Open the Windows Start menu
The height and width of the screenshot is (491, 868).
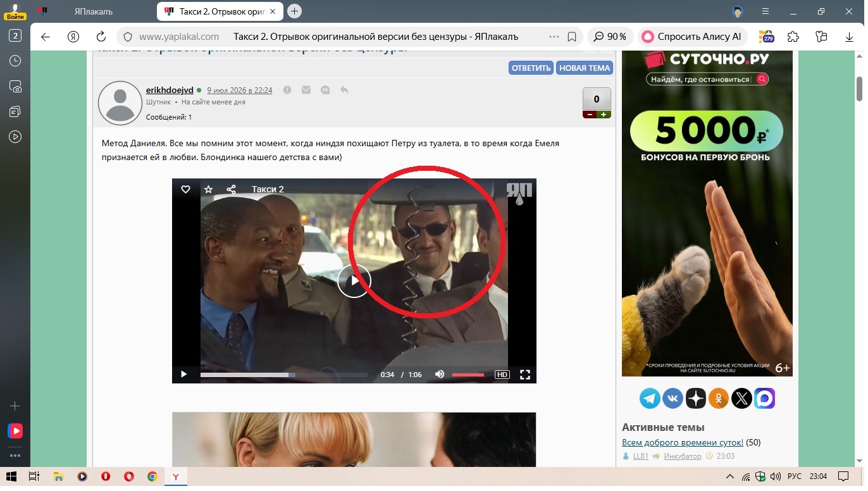tap(11, 476)
